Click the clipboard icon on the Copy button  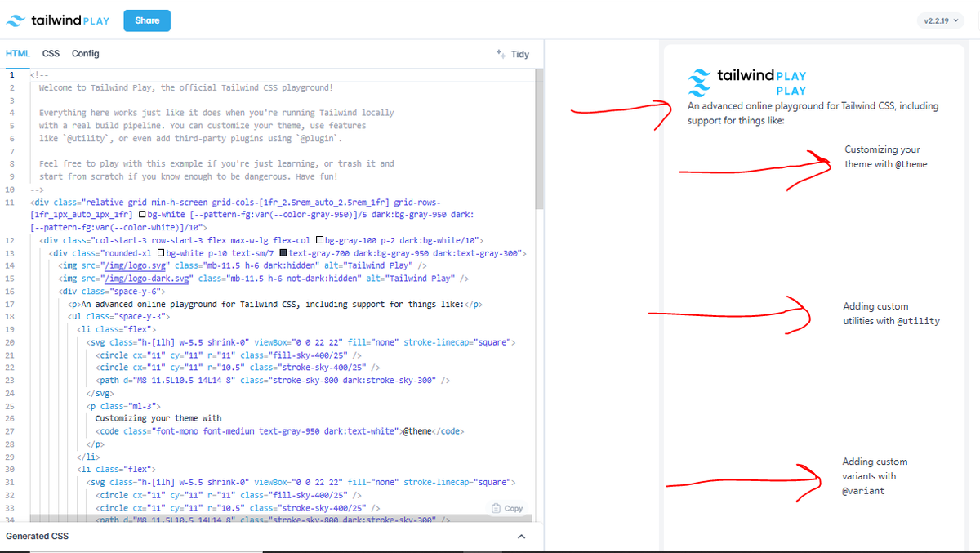(495, 508)
